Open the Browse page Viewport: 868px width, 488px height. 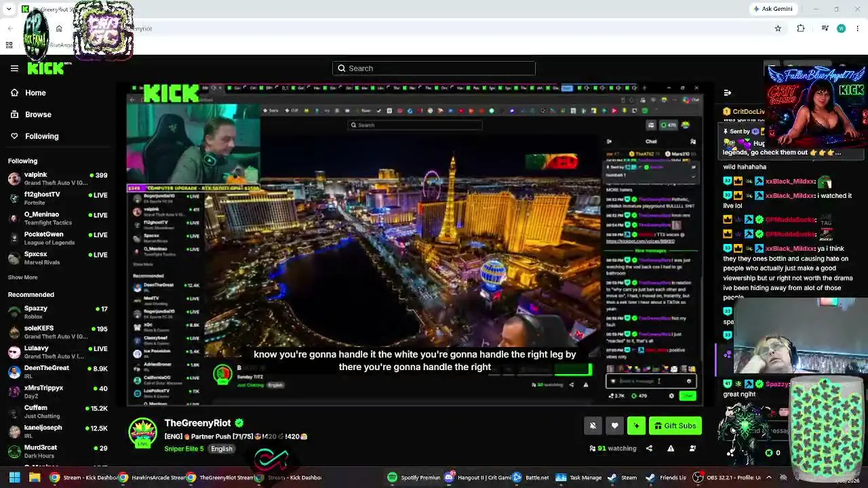38,115
